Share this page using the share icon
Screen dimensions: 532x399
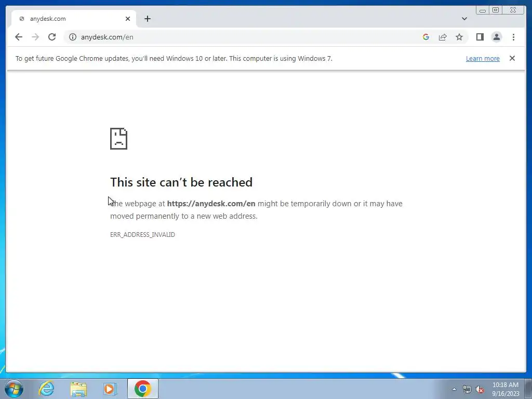[x=443, y=37]
